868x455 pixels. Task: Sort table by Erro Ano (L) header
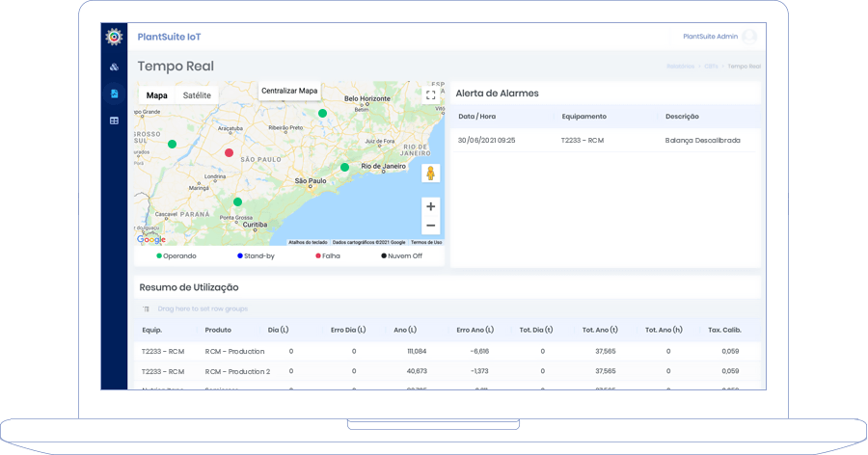(x=475, y=330)
